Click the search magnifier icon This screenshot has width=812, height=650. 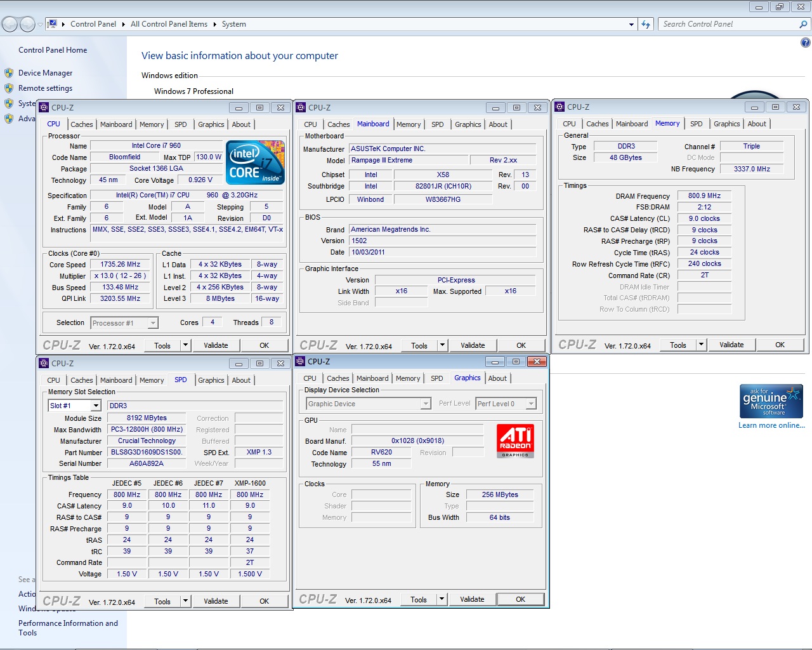click(803, 24)
